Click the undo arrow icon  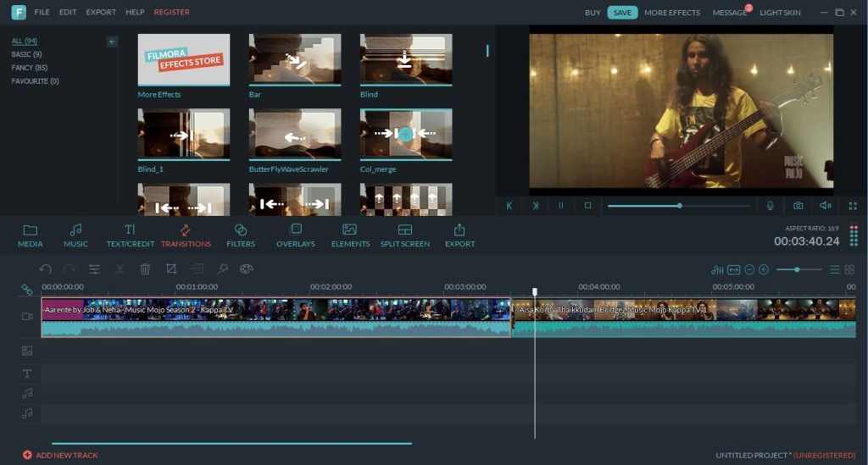[46, 268]
